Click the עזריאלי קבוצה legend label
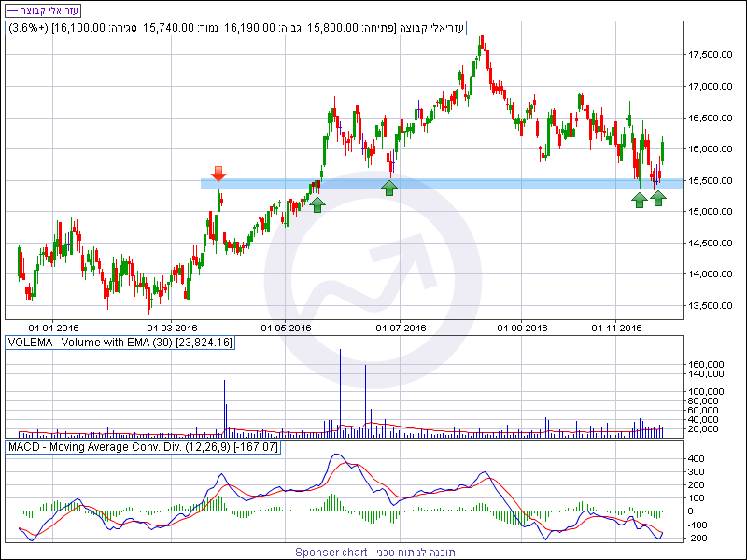This screenshot has height=560, width=747. coord(41,10)
